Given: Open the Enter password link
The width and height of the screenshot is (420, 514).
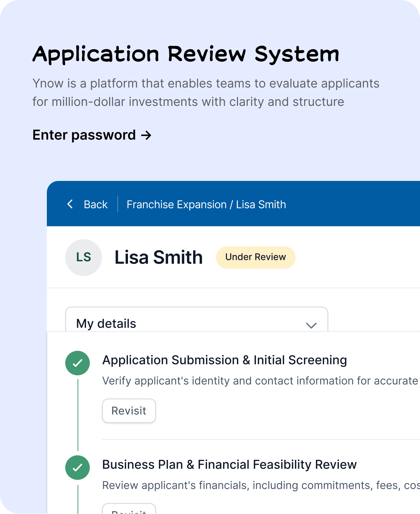Looking at the screenshot, I should 84,135.
